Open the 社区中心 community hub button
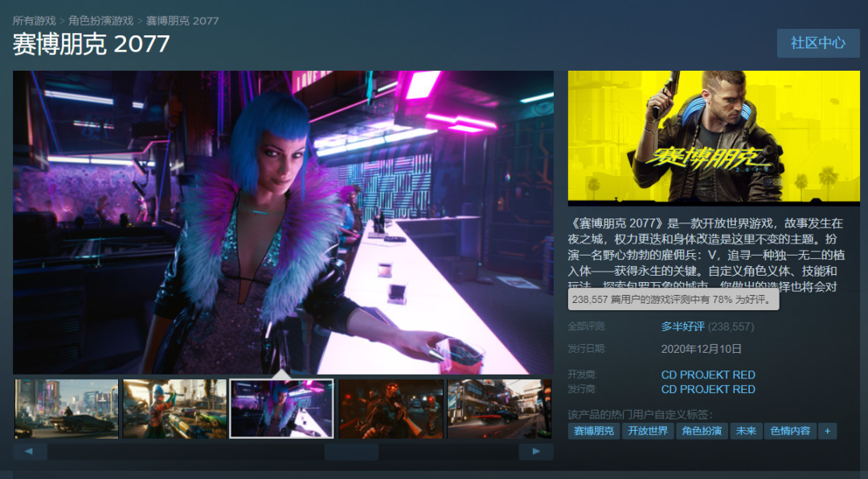This screenshot has width=868, height=479. coord(818,43)
